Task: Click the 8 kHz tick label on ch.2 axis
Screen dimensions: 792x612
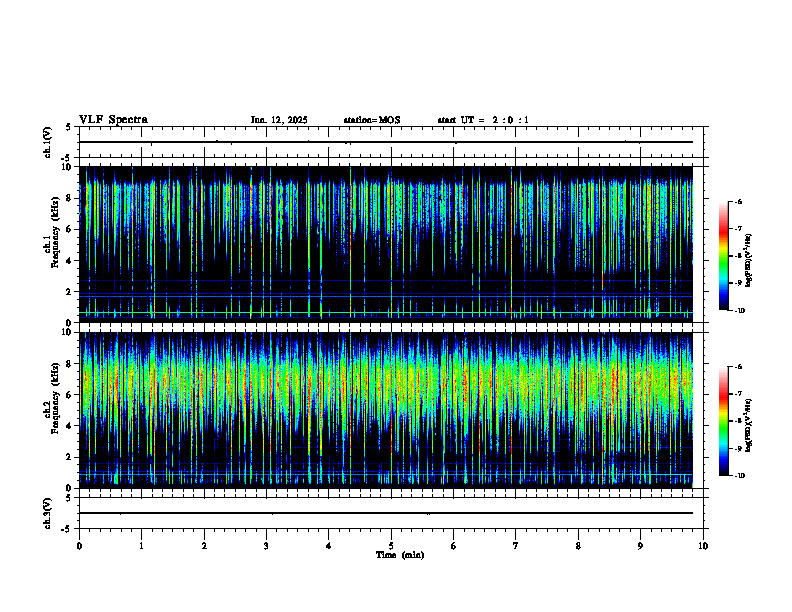Action: 70,364
